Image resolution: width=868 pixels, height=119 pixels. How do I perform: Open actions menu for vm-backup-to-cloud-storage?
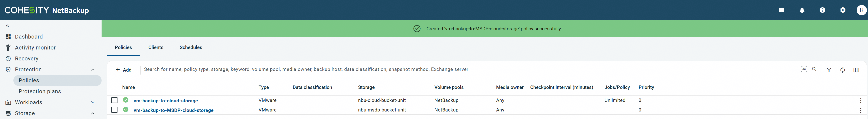point(860,100)
